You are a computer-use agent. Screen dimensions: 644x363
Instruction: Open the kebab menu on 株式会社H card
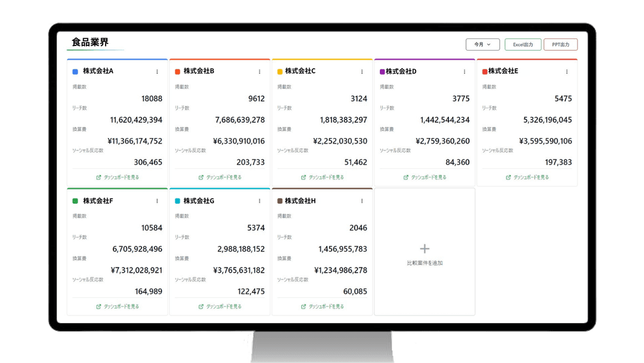(x=362, y=201)
